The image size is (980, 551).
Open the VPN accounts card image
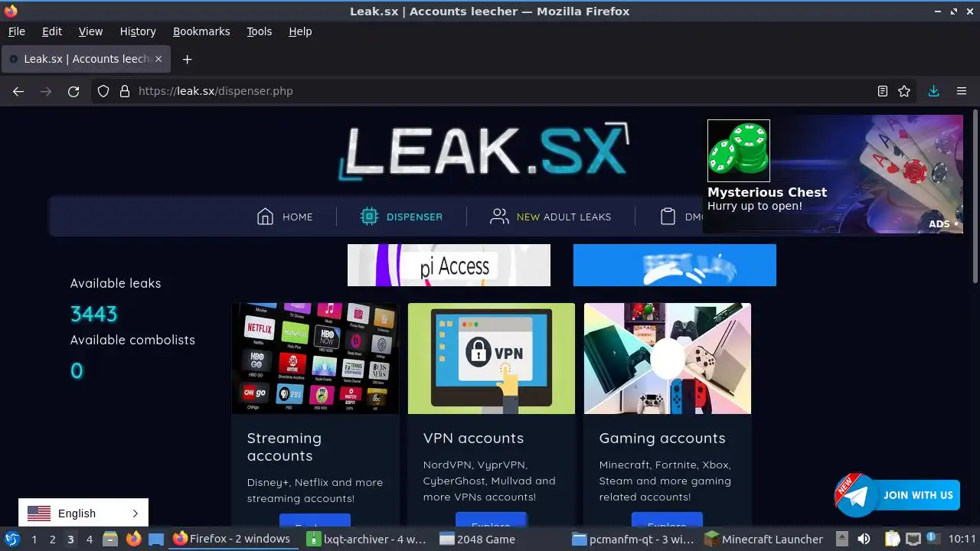(492, 358)
